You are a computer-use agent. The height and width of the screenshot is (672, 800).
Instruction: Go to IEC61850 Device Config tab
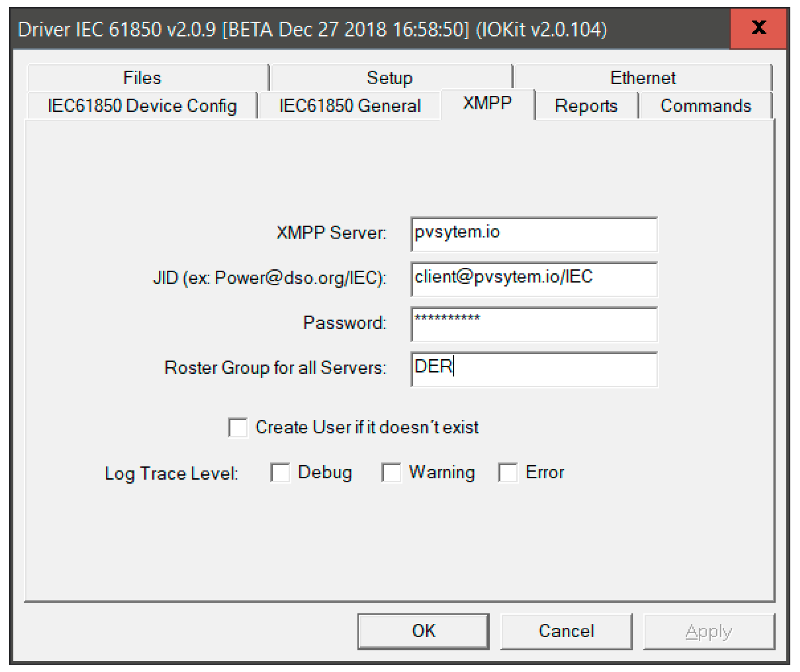(x=142, y=106)
